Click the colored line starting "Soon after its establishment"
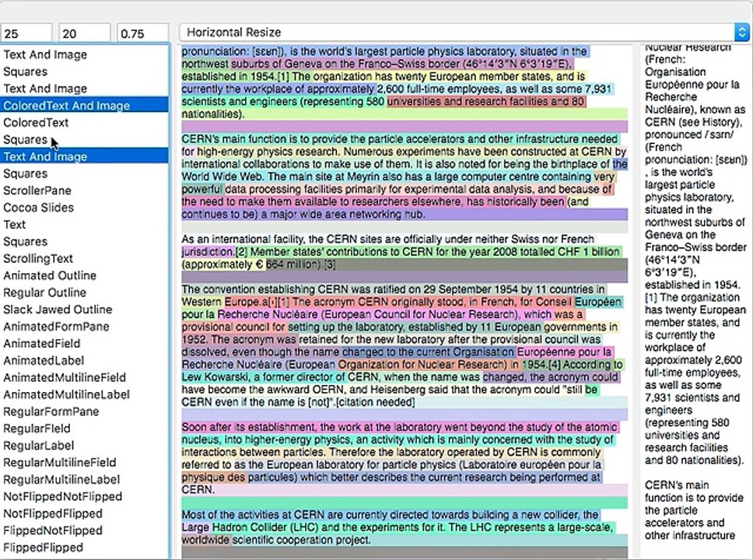The height and width of the screenshot is (560, 753). coord(400,427)
